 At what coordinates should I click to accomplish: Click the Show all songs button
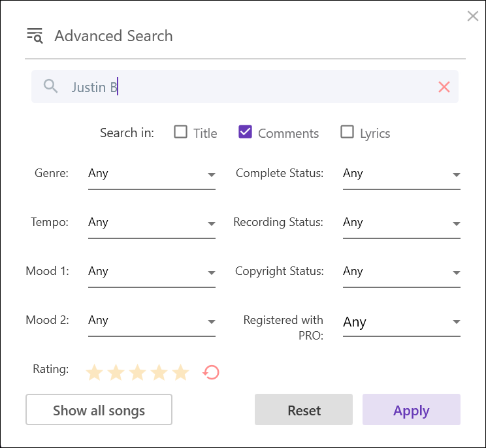click(99, 410)
